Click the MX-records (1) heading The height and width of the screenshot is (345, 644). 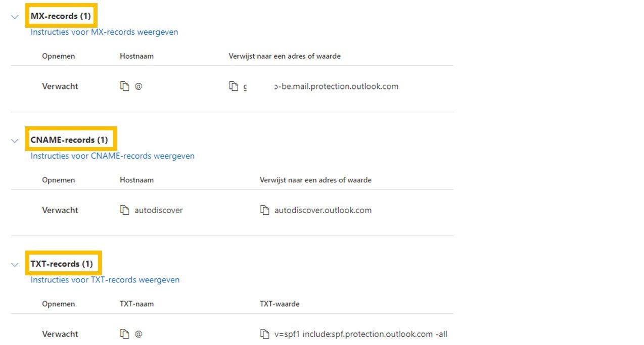[61, 16]
